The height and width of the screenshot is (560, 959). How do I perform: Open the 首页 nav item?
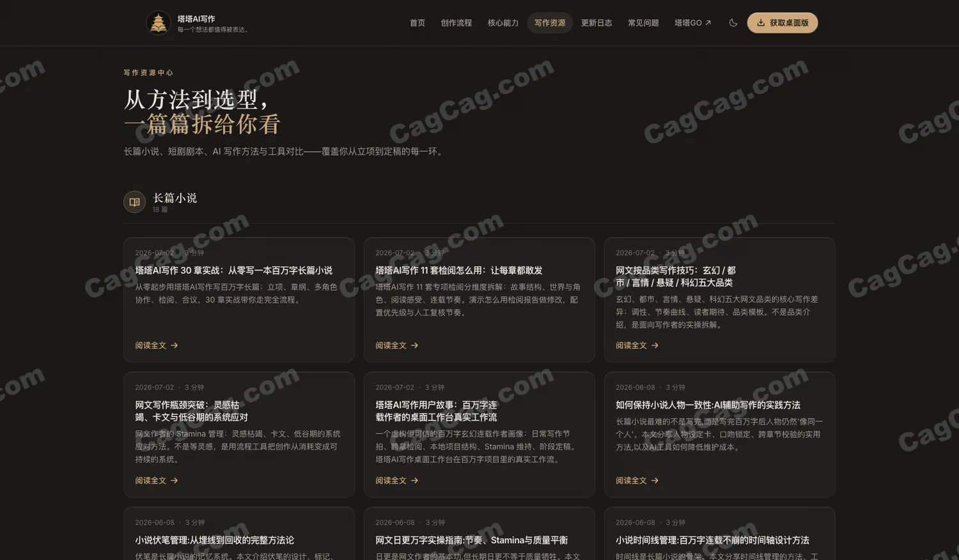tap(417, 23)
